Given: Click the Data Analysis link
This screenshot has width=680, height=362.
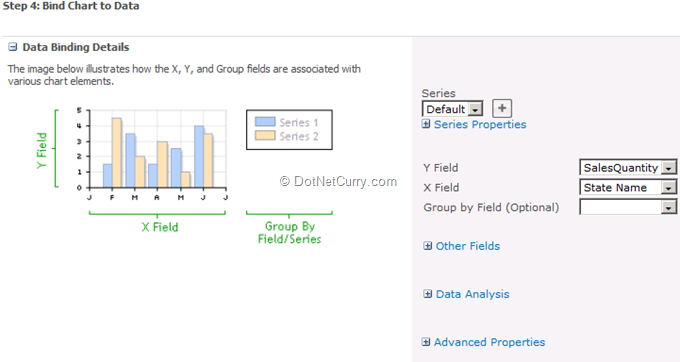Looking at the screenshot, I should [x=472, y=294].
